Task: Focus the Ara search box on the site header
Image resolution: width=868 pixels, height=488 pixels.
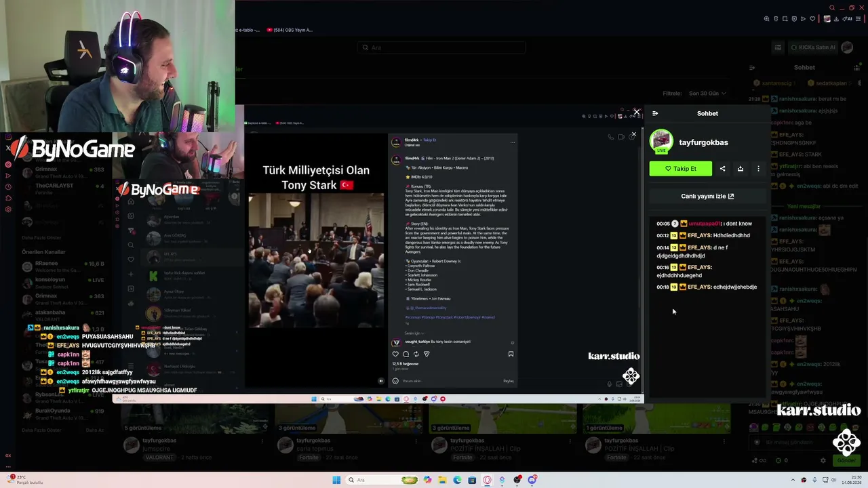Action: click(442, 47)
